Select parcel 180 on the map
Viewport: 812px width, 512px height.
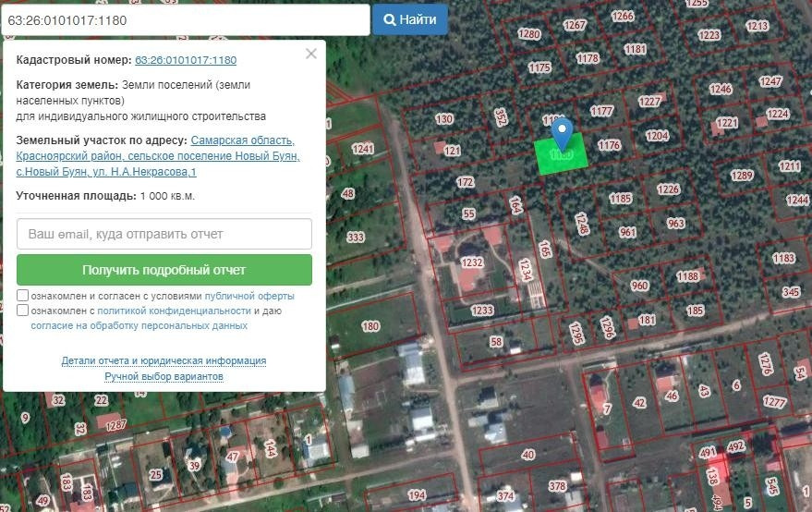point(370,326)
